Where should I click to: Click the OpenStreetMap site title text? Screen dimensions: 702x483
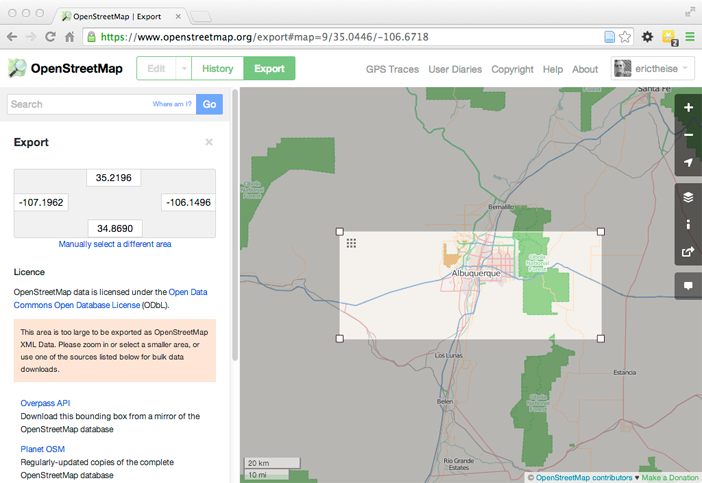click(x=77, y=68)
